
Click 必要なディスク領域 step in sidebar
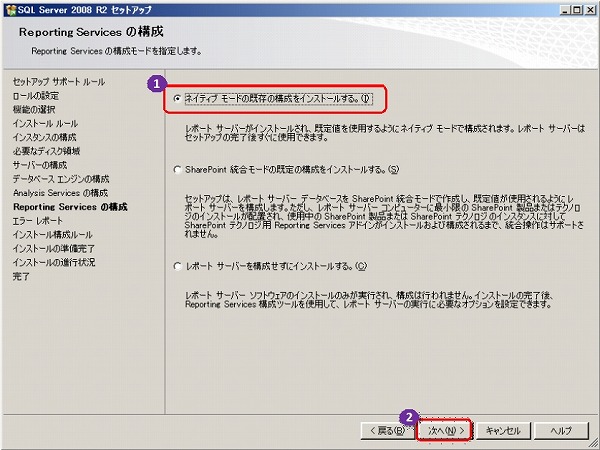point(46,151)
